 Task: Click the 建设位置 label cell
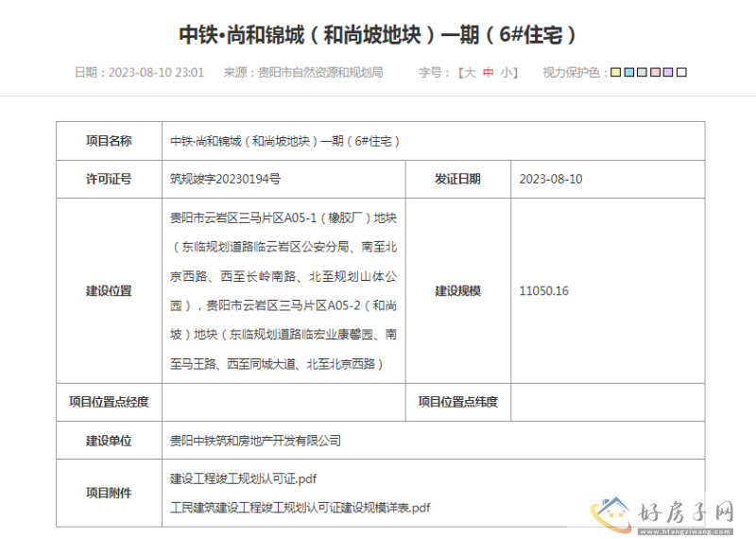tap(109, 291)
